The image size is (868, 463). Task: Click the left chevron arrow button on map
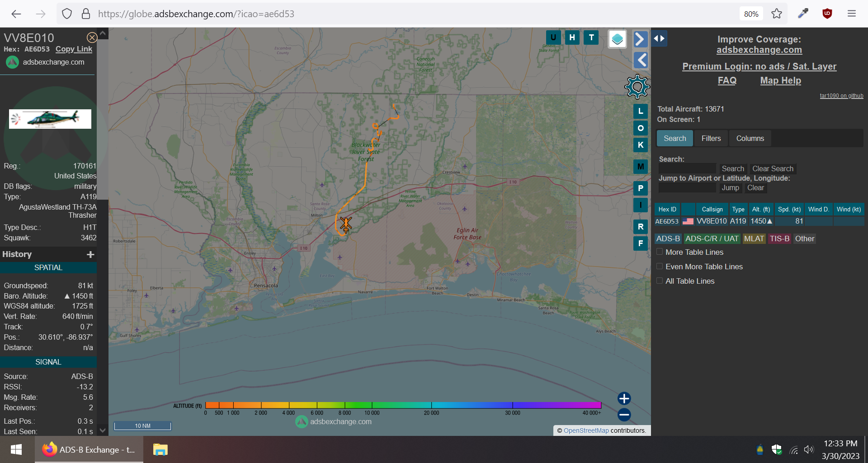[x=640, y=60]
